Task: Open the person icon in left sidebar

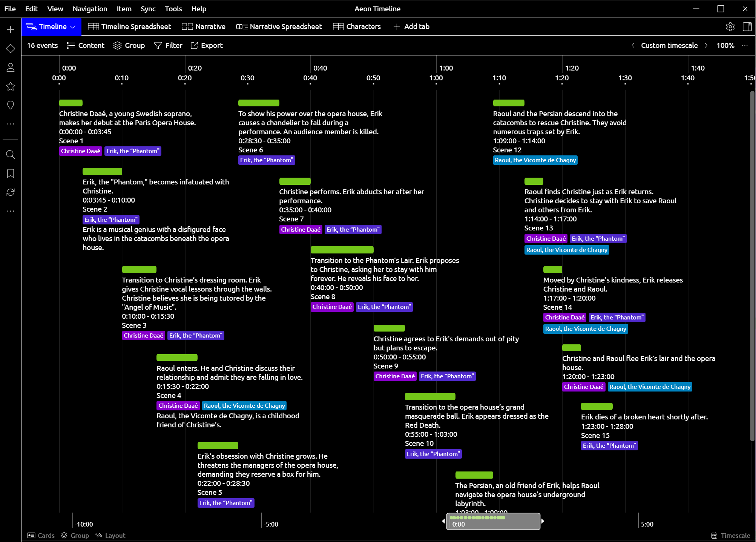Action: 11,68
